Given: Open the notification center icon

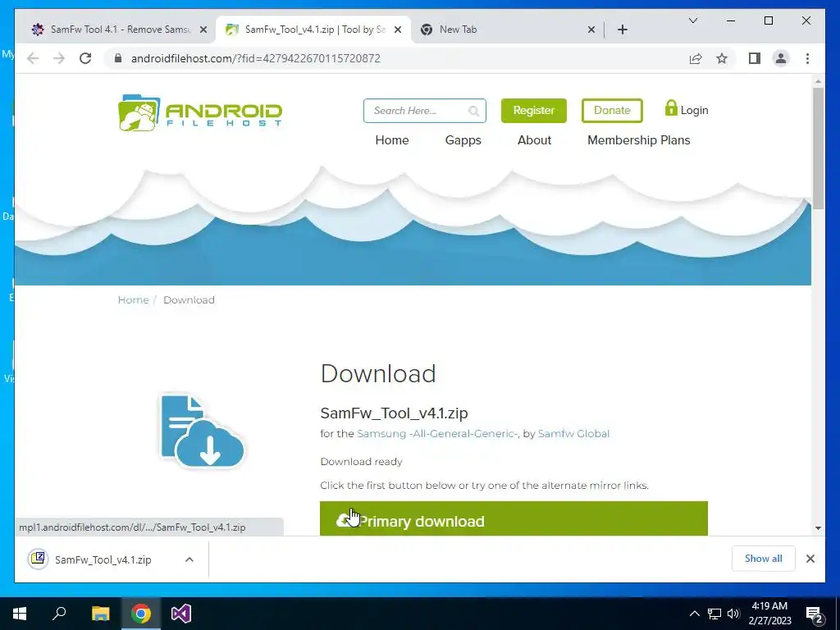Looking at the screenshot, I should [815, 614].
